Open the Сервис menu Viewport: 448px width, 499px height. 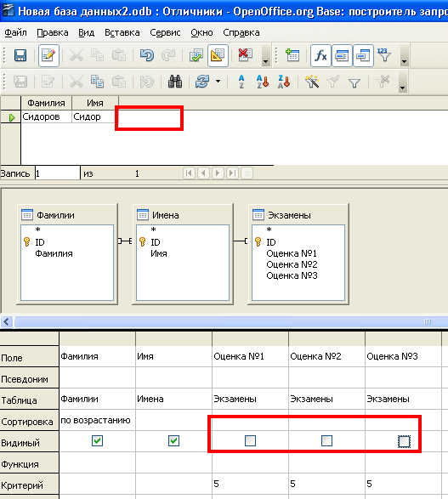[x=165, y=32]
